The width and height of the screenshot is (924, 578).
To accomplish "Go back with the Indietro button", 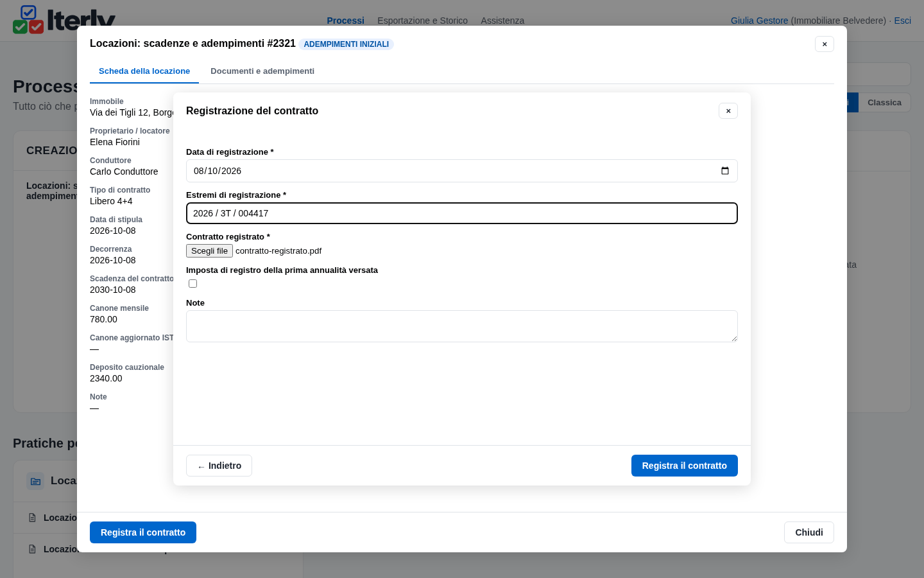I will (219, 466).
